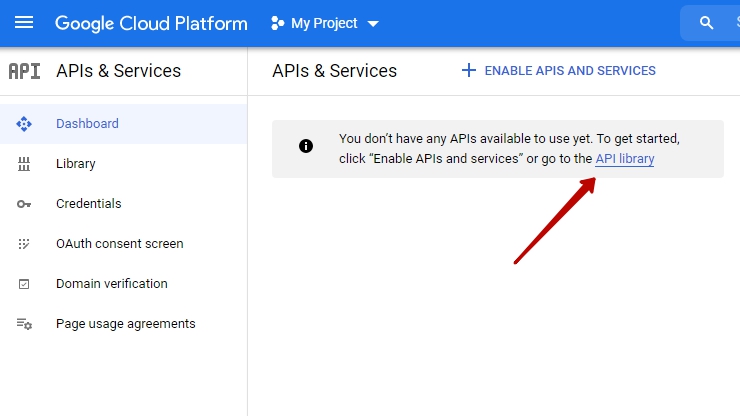The width and height of the screenshot is (740, 416).
Task: Open Domain verification menu item
Action: pyautogui.click(x=124, y=284)
